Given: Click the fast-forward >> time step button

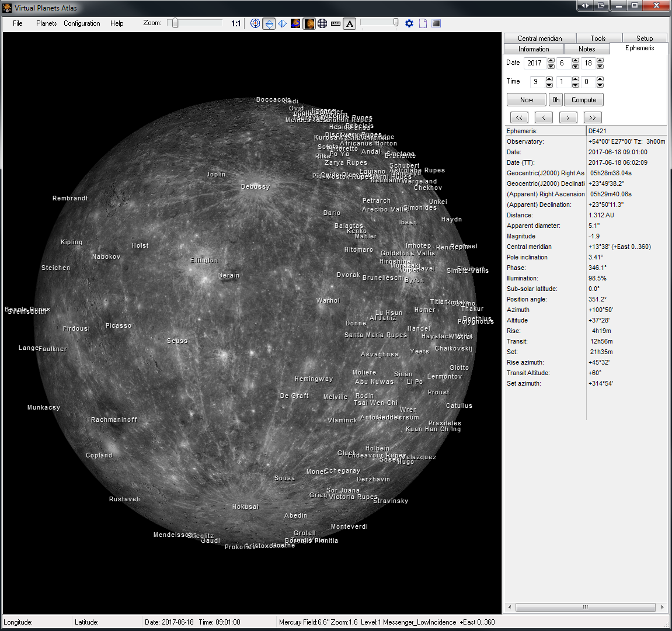Looking at the screenshot, I should (x=592, y=117).
